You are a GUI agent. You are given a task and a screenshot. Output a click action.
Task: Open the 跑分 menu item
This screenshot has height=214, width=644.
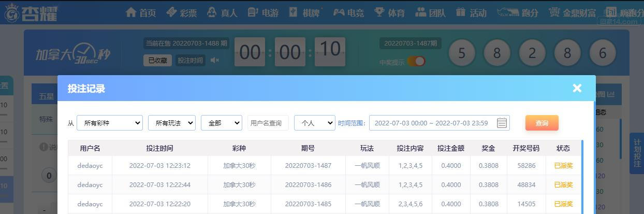click(x=518, y=12)
